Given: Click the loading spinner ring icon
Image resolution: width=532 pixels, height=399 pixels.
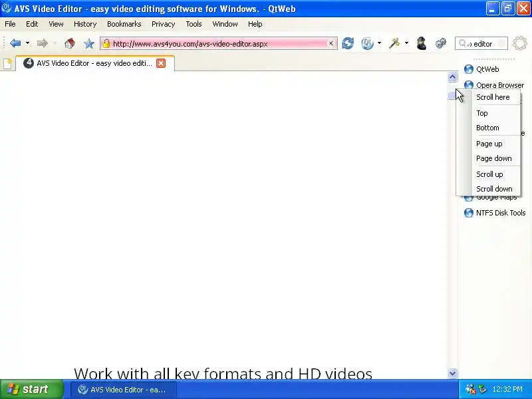Looking at the screenshot, I should point(520,43).
